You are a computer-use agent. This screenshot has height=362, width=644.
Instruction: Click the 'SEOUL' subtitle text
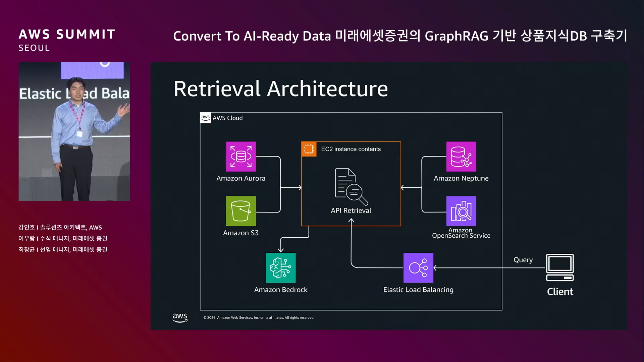tap(34, 48)
